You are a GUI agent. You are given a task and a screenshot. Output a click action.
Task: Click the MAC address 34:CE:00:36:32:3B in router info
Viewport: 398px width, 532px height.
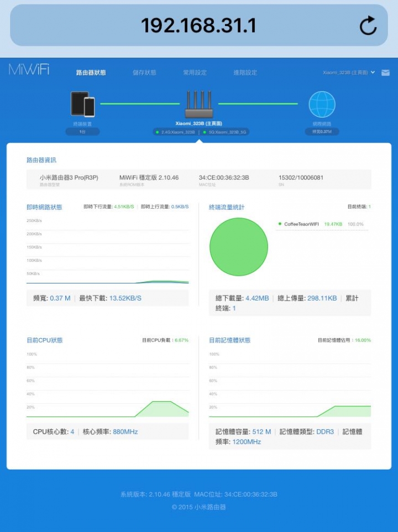[224, 177]
